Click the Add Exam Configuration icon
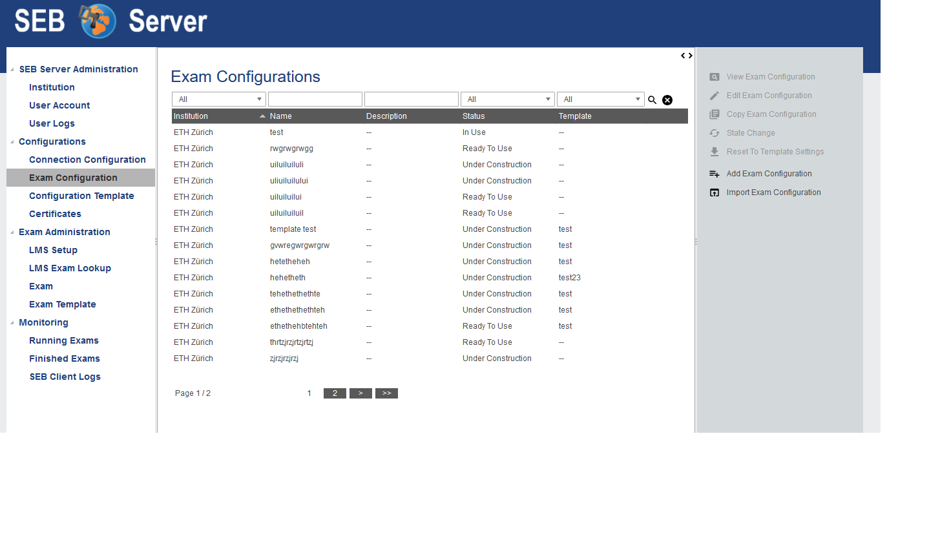929x560 pixels. click(x=714, y=174)
